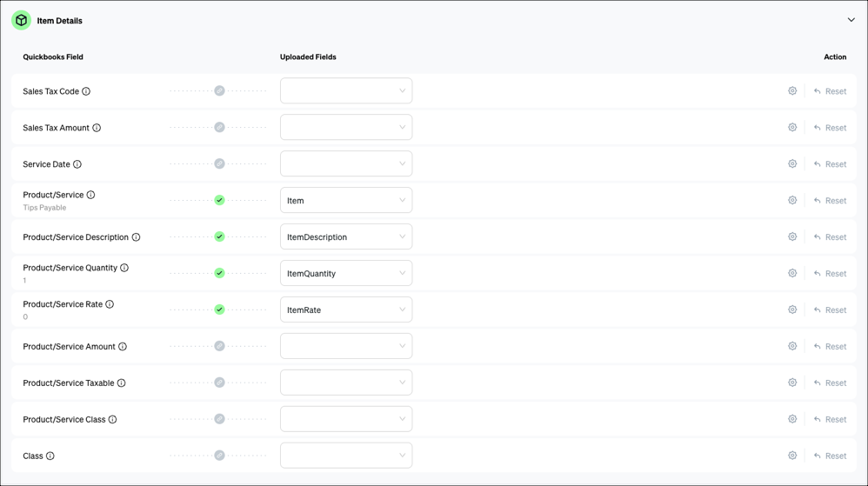Open the dropdown showing ItemQuantity
The image size is (868, 486).
(346, 274)
